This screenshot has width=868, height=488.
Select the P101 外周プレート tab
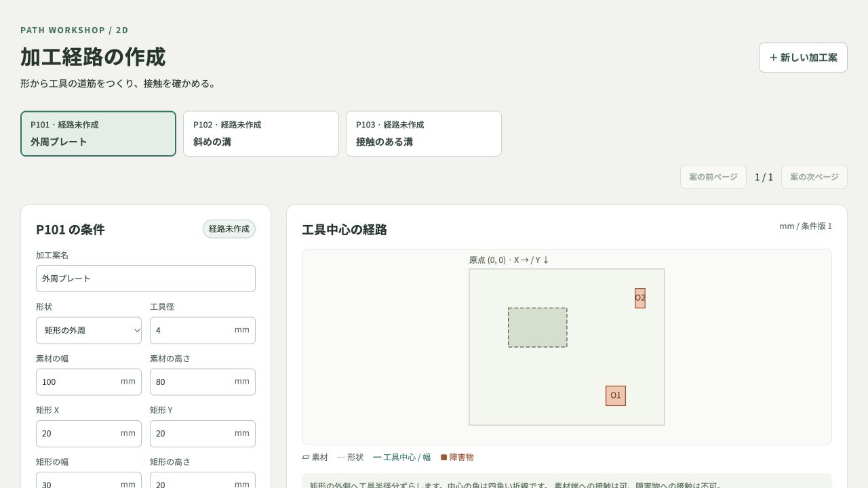(98, 134)
